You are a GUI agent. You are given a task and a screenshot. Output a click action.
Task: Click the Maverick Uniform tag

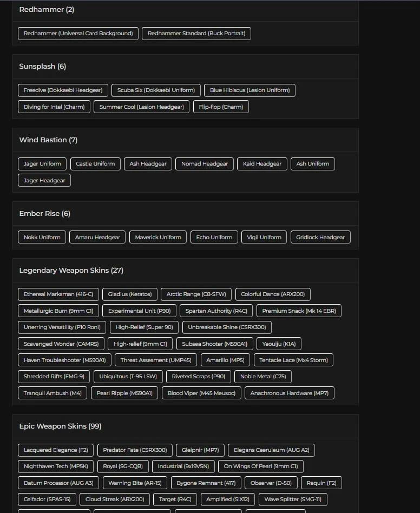point(158,238)
